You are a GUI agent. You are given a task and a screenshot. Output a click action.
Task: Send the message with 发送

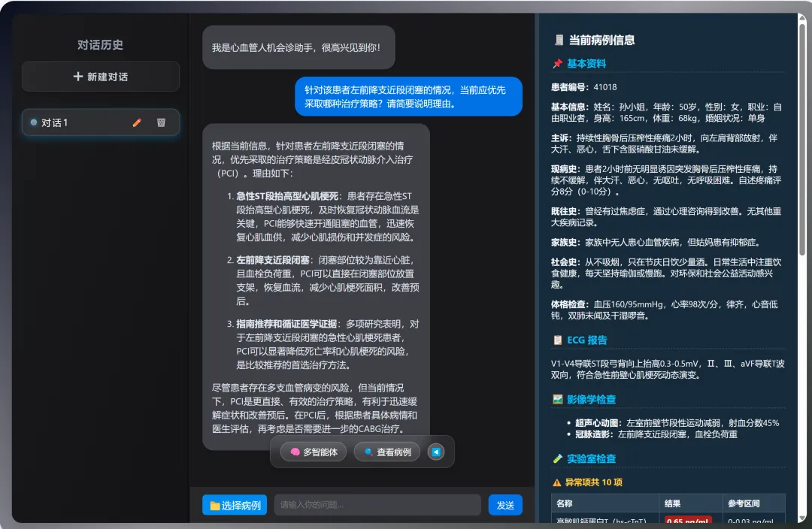coord(504,505)
